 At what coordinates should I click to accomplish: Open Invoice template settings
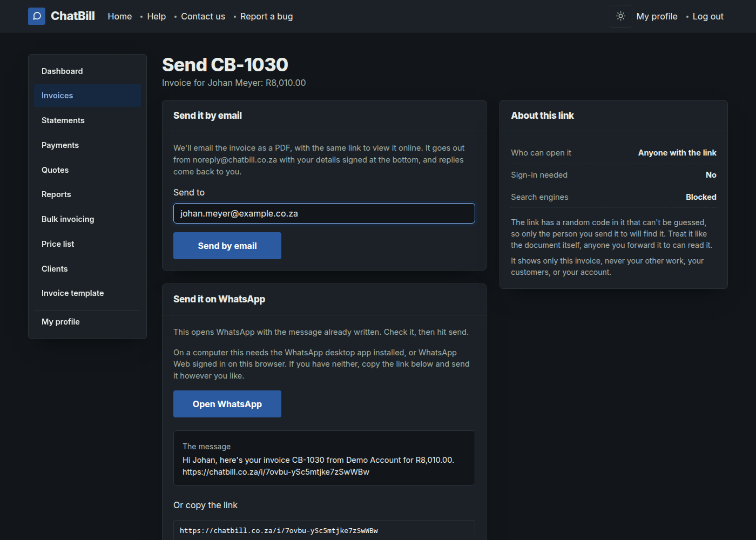[87, 293]
